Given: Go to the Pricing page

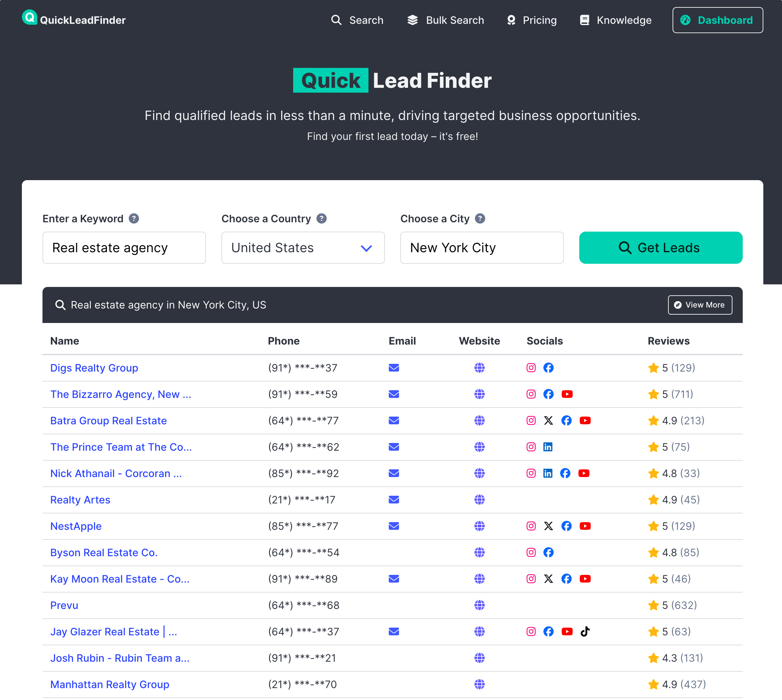Looking at the screenshot, I should (x=532, y=20).
